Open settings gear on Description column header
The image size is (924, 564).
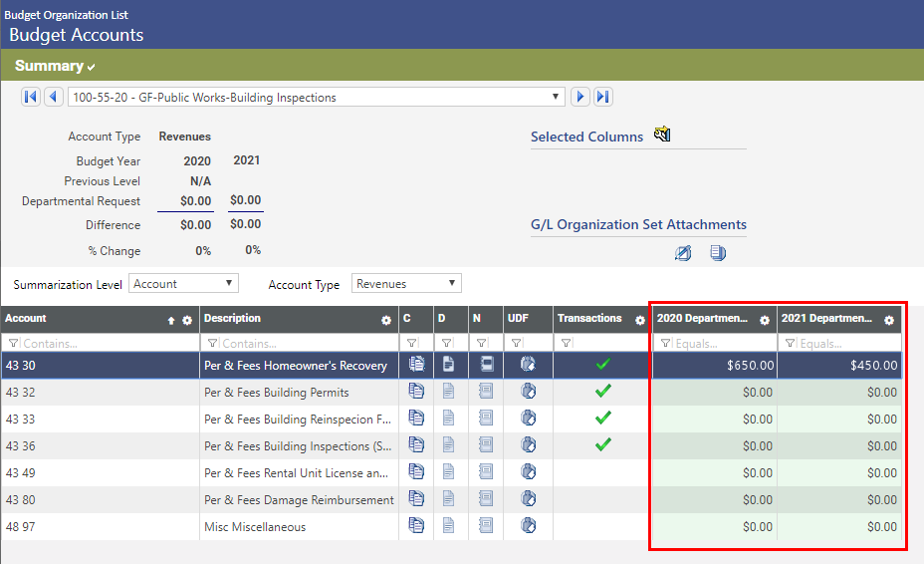click(386, 320)
